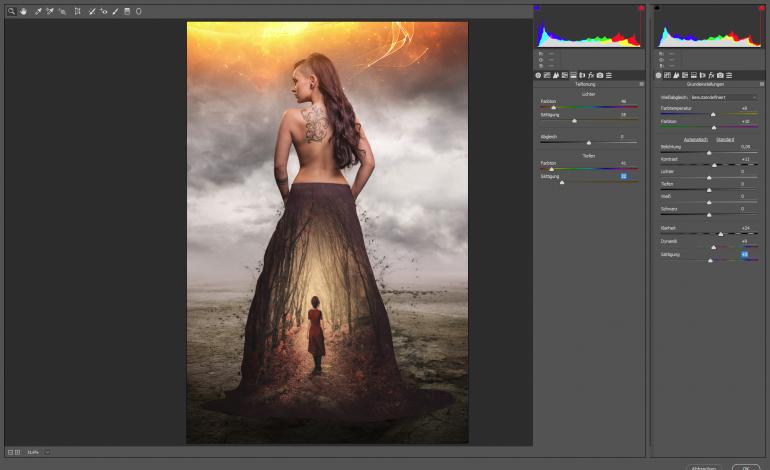This screenshot has width=770, height=470.
Task: Select the Hand tool
Action: pos(23,11)
